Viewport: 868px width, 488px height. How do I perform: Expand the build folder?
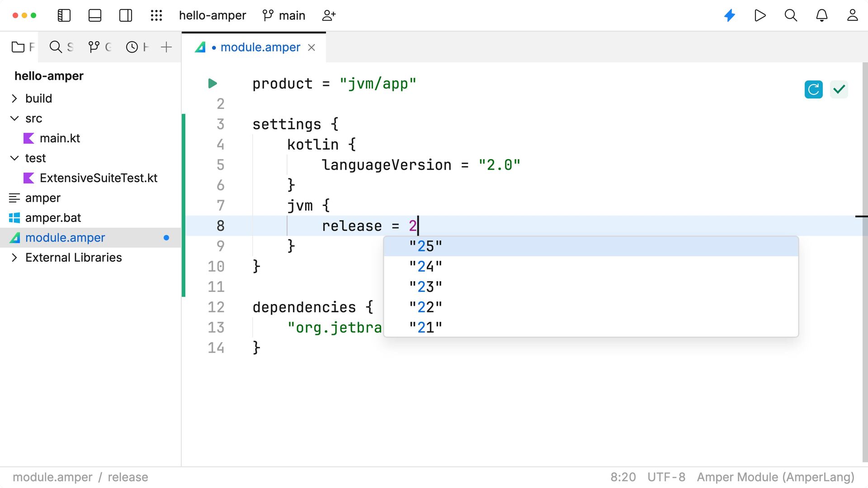[14, 99]
